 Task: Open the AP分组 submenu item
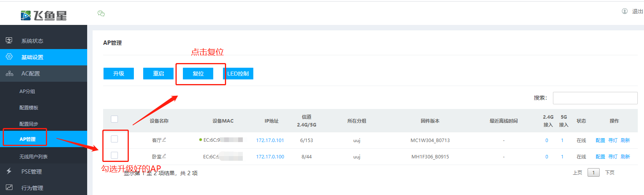pos(27,91)
